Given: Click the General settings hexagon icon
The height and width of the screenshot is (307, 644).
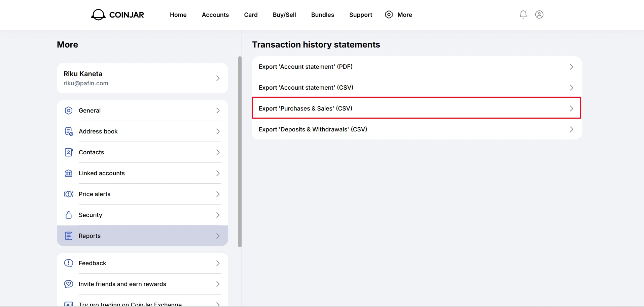Looking at the screenshot, I should click(x=69, y=111).
